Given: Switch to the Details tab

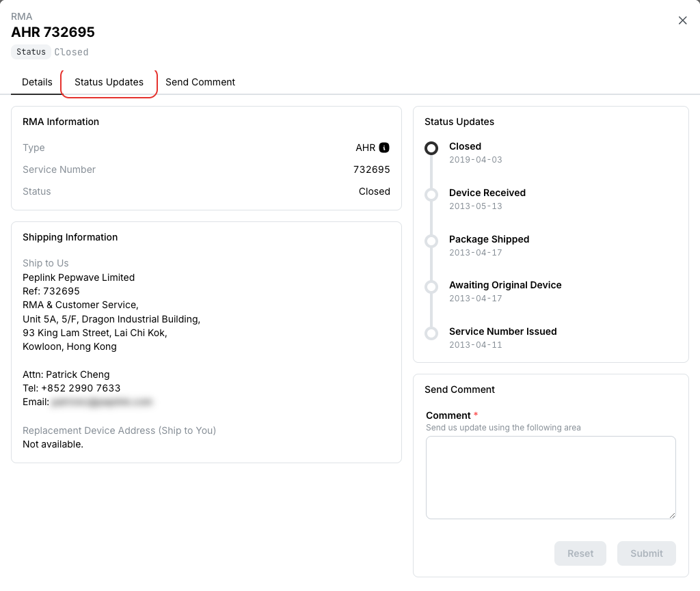Looking at the screenshot, I should point(37,82).
